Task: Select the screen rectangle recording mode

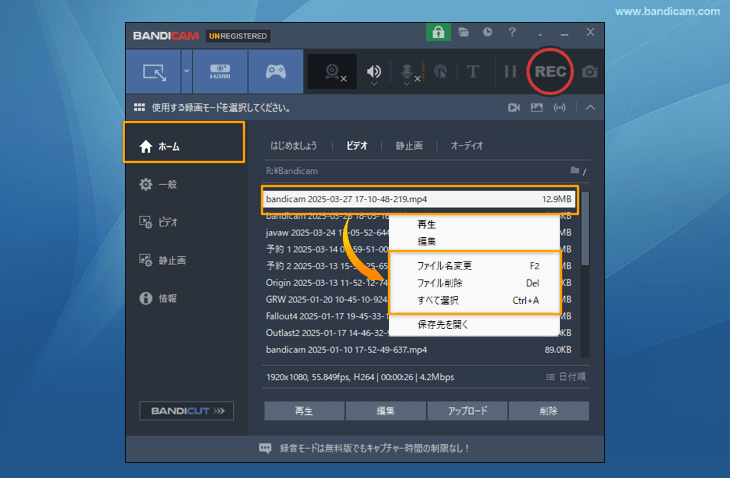Action: click(x=153, y=72)
